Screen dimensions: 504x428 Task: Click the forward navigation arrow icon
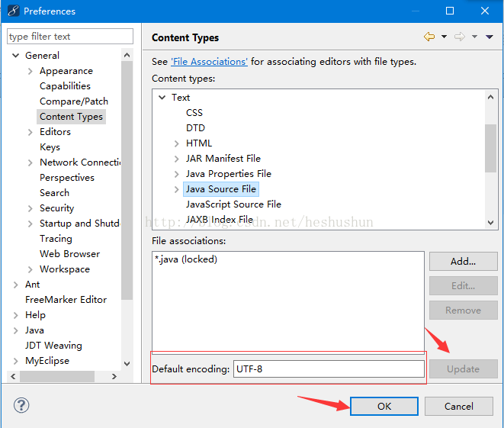(460, 37)
